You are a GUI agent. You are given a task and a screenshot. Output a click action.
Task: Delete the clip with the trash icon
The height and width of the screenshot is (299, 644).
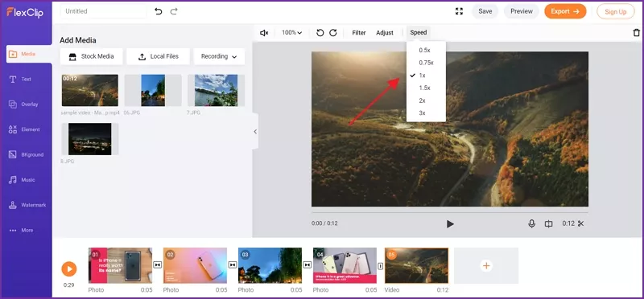(x=636, y=33)
